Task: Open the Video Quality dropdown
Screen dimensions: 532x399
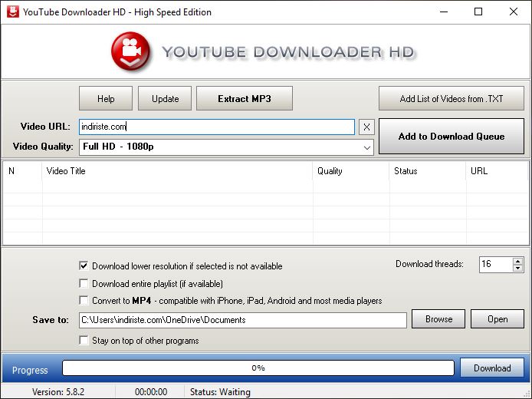Action: [x=226, y=147]
